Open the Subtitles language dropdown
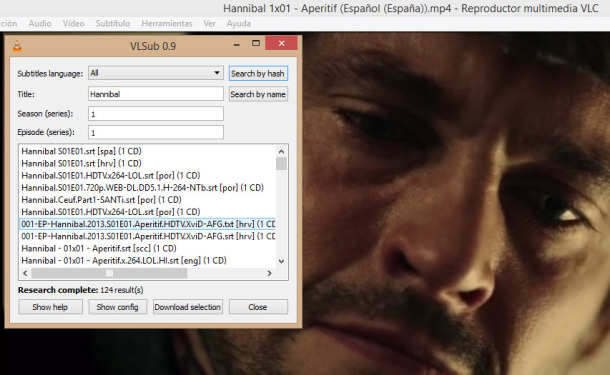 click(x=156, y=73)
